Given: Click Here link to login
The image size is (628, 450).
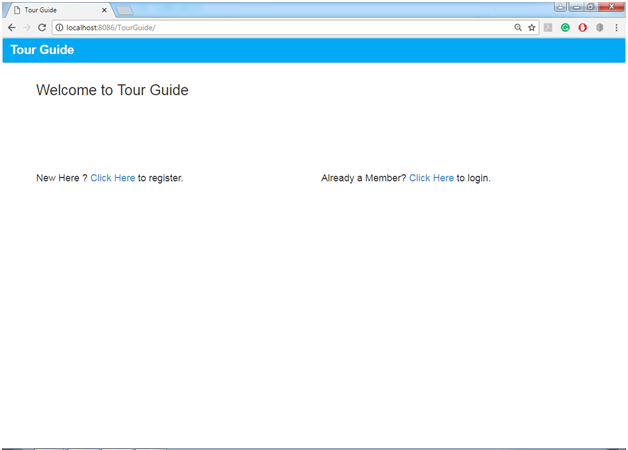Looking at the screenshot, I should coord(431,178).
